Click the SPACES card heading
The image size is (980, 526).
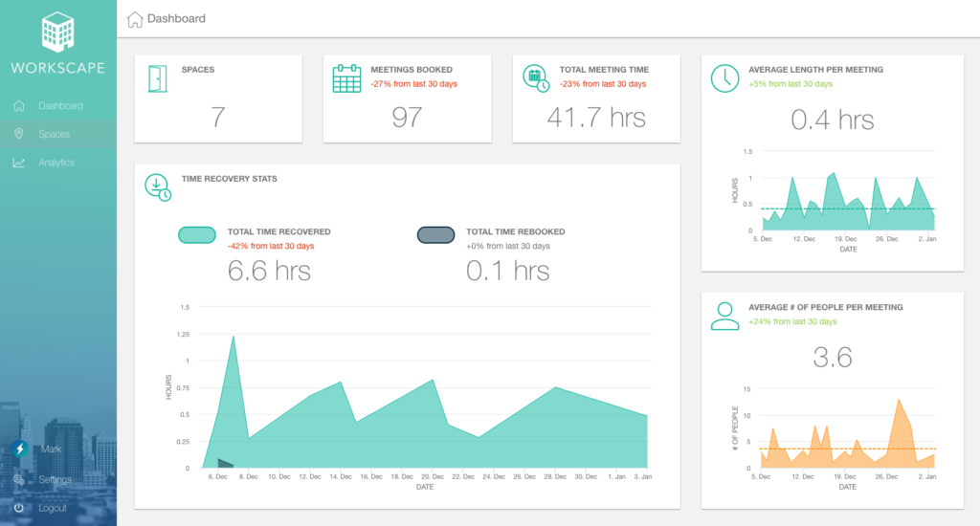pyautogui.click(x=198, y=70)
